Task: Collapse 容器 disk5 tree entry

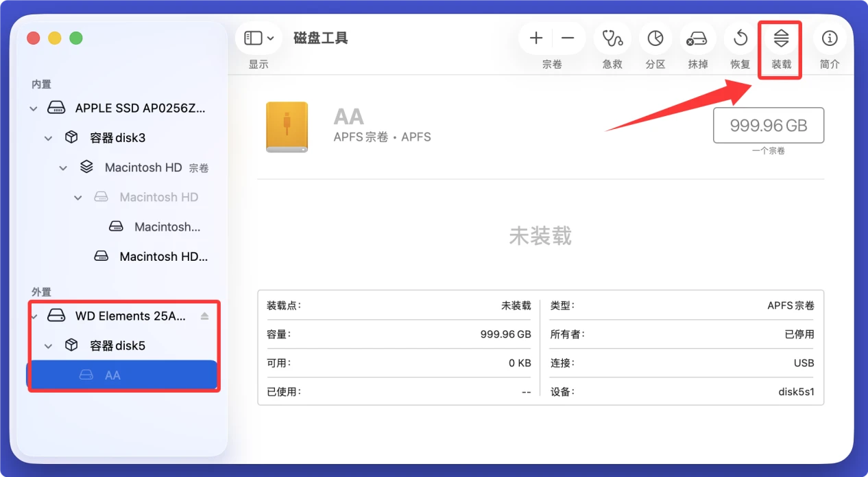Action: tap(47, 345)
